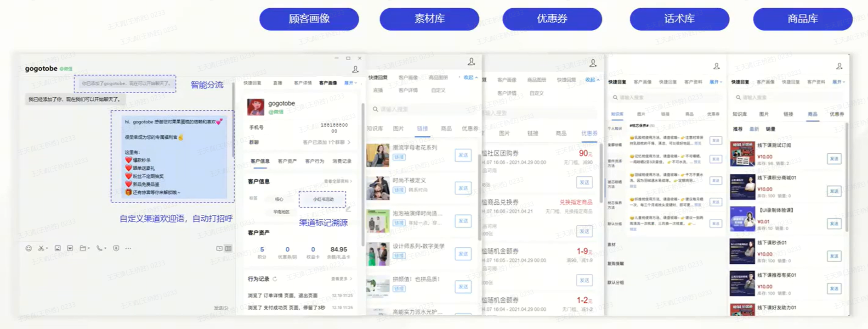The height and width of the screenshot is (329, 868).
Task: Select the 链接 tab in material library
Action: coord(422,129)
